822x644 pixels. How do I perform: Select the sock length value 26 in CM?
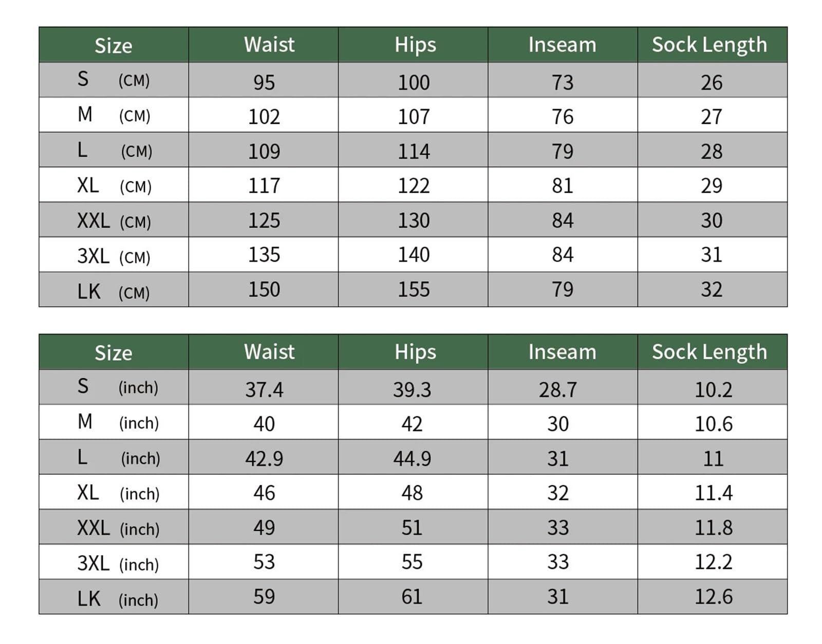[x=712, y=82]
